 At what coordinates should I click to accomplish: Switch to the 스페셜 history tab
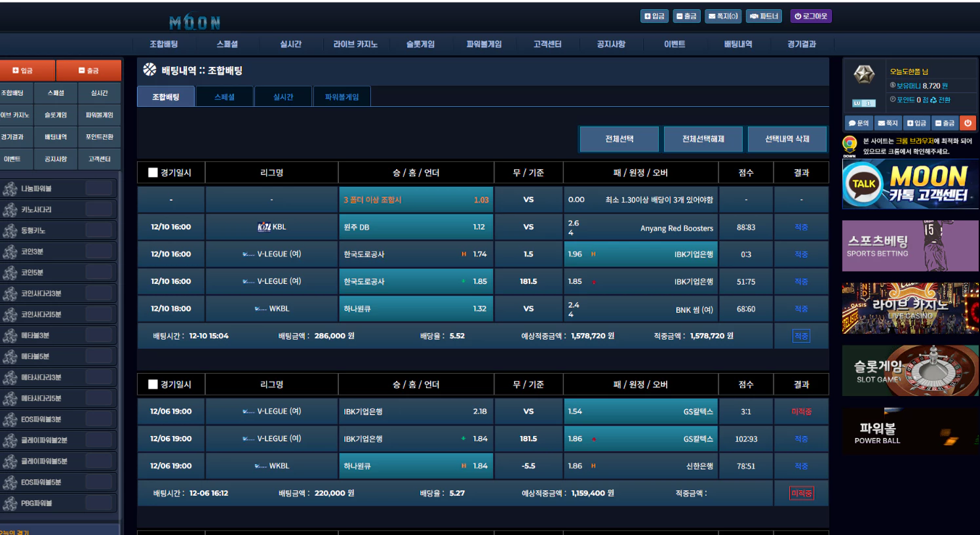click(224, 96)
